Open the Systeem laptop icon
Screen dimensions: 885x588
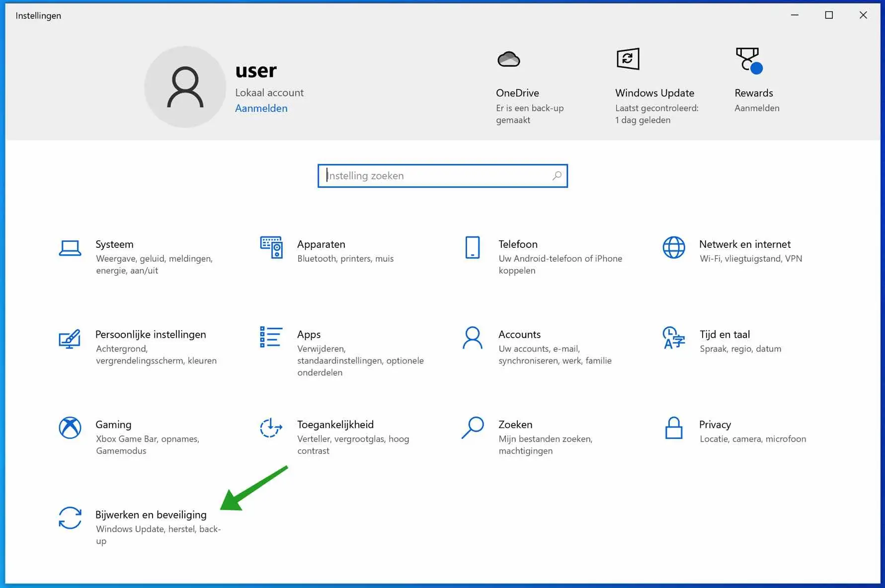70,248
